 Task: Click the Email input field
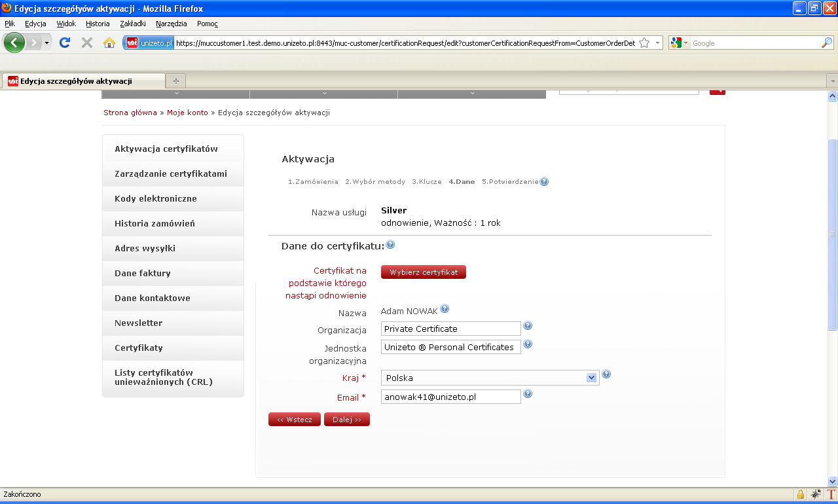[x=451, y=397]
